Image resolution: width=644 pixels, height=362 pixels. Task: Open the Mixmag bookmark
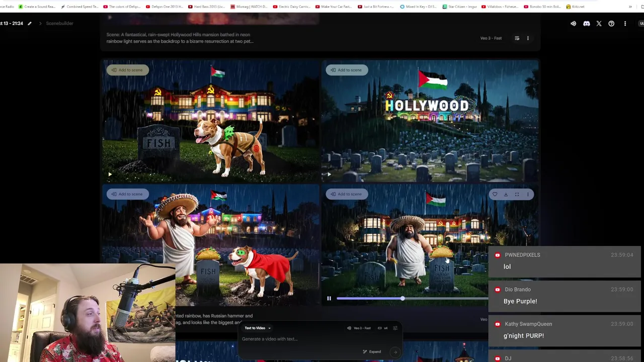tap(250, 7)
